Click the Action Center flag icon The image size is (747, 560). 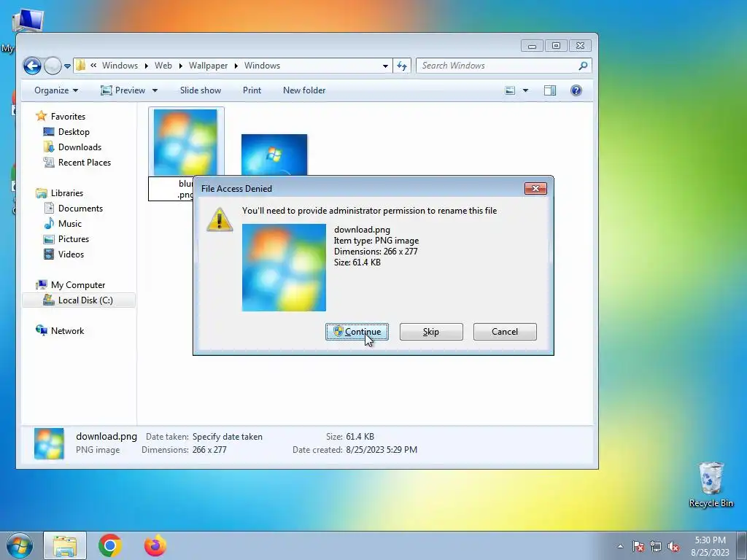[638, 547]
